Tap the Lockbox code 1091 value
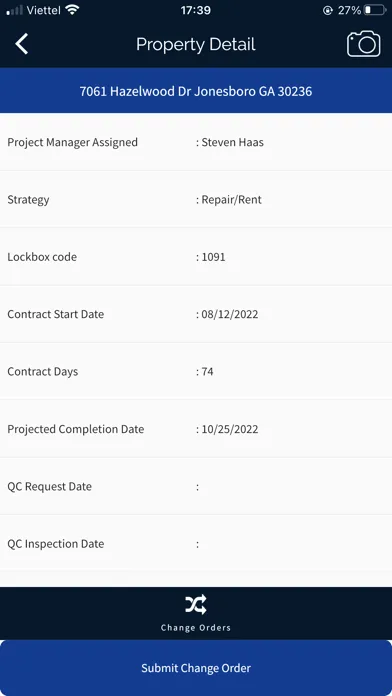The image size is (392, 696). [x=213, y=257]
